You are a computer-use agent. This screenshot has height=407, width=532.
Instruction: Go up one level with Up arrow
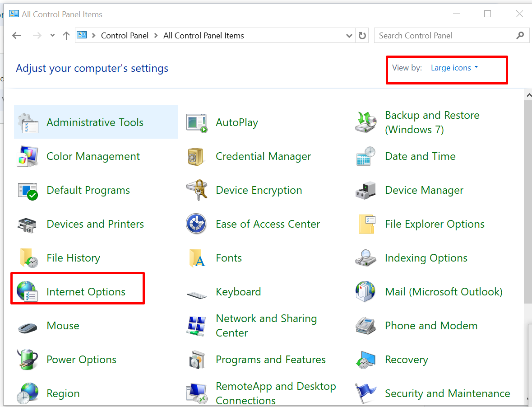(66, 35)
